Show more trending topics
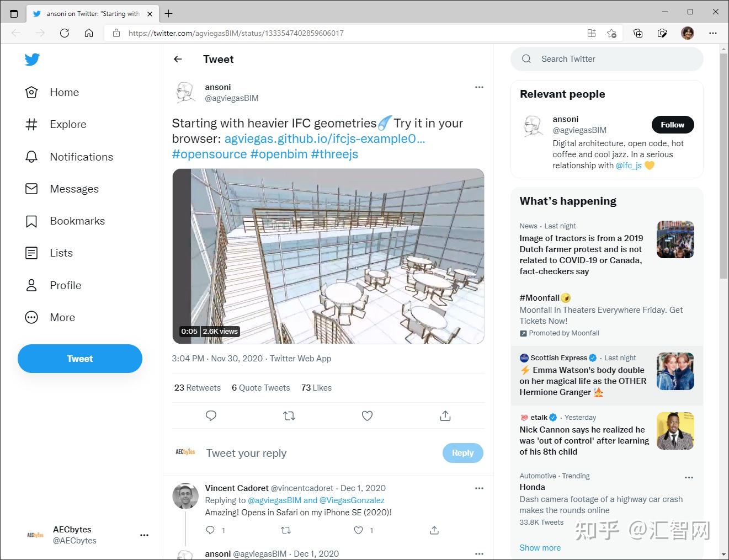Viewport: 729px width, 560px height. click(x=540, y=548)
